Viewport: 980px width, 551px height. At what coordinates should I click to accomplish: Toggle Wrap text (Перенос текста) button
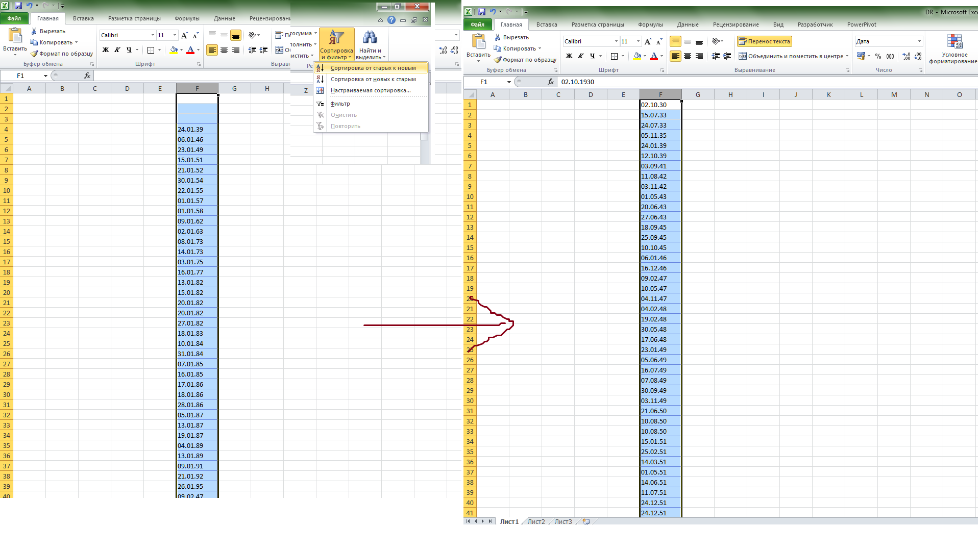[x=765, y=41]
